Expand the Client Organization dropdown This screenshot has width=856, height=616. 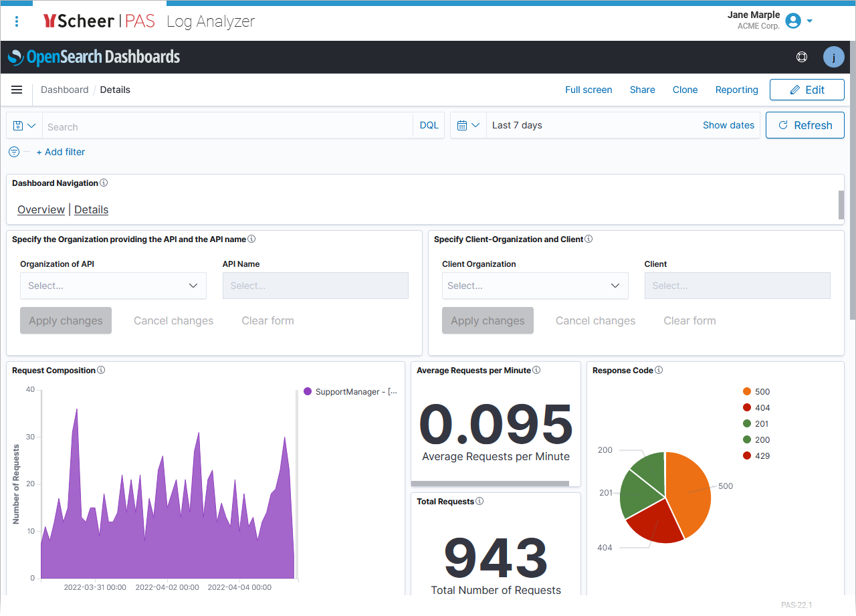(535, 286)
